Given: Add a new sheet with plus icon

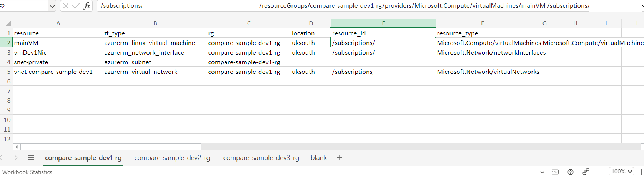Looking at the screenshot, I should click(339, 158).
